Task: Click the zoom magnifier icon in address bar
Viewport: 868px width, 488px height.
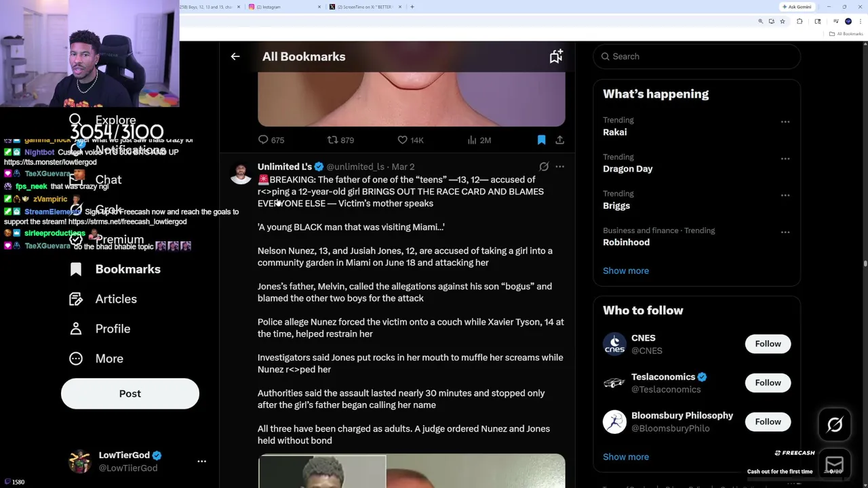Action: point(761,22)
